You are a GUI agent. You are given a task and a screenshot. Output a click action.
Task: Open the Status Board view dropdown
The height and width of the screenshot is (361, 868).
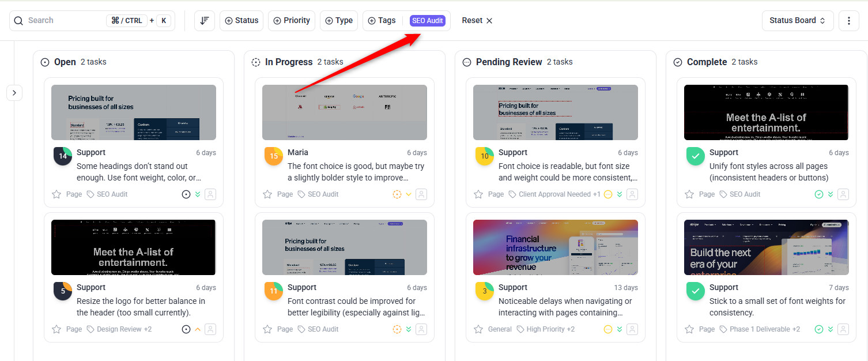pos(798,21)
